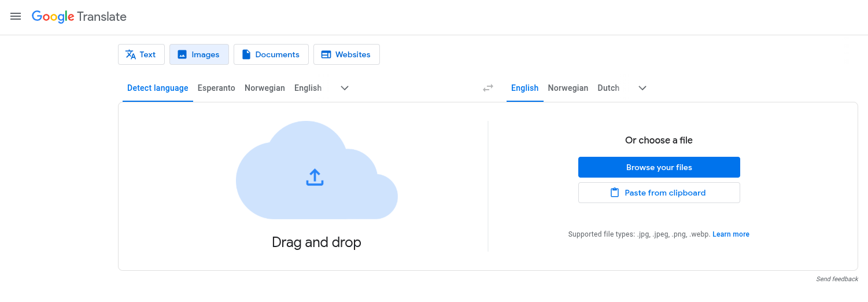Screen dimensions: 868x302
Task: Swap source and target languages
Action: (488, 88)
